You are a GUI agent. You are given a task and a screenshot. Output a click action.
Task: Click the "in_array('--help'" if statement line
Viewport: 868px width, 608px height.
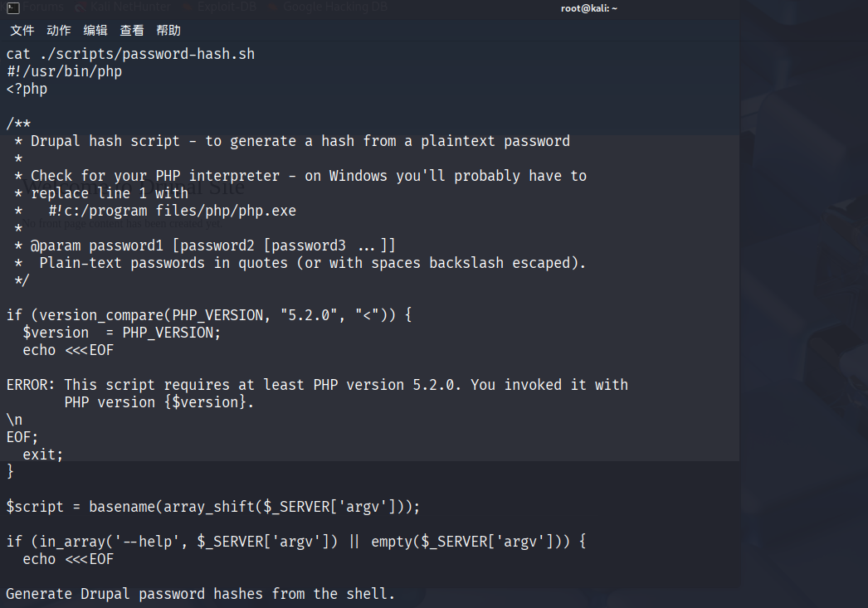click(x=296, y=542)
